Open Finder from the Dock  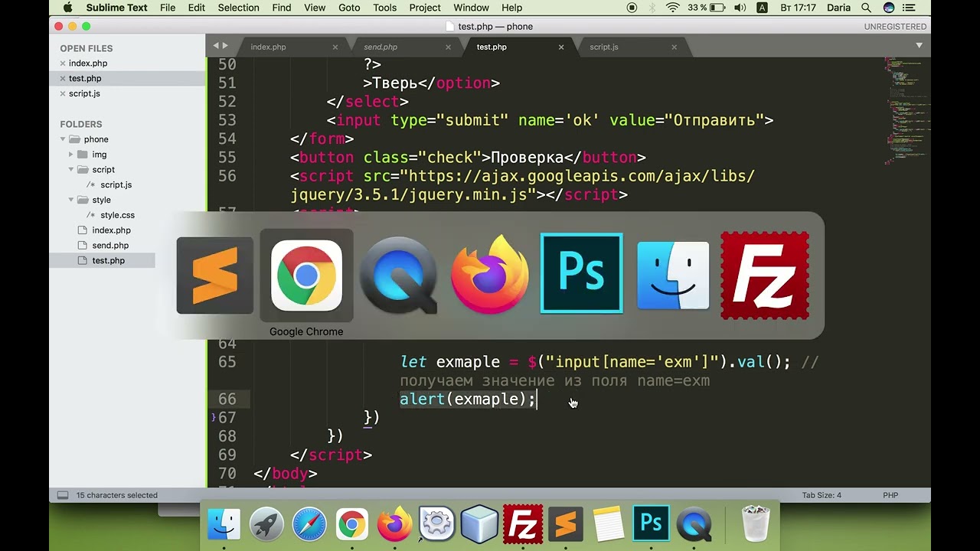[224, 525]
